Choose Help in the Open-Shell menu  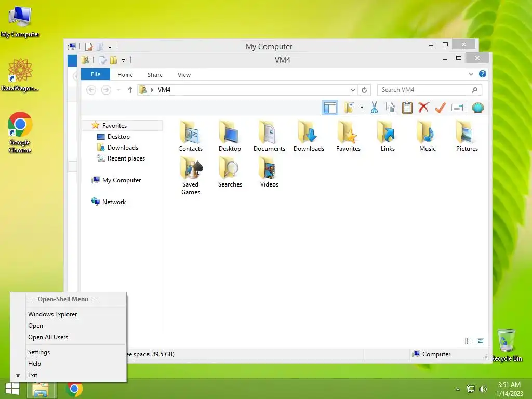point(35,363)
